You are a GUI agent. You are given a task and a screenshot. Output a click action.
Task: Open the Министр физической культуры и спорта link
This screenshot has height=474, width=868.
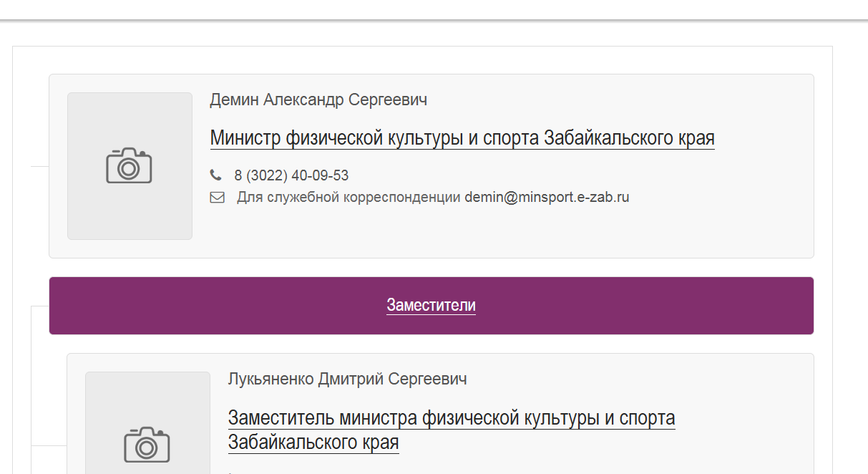tap(462, 137)
